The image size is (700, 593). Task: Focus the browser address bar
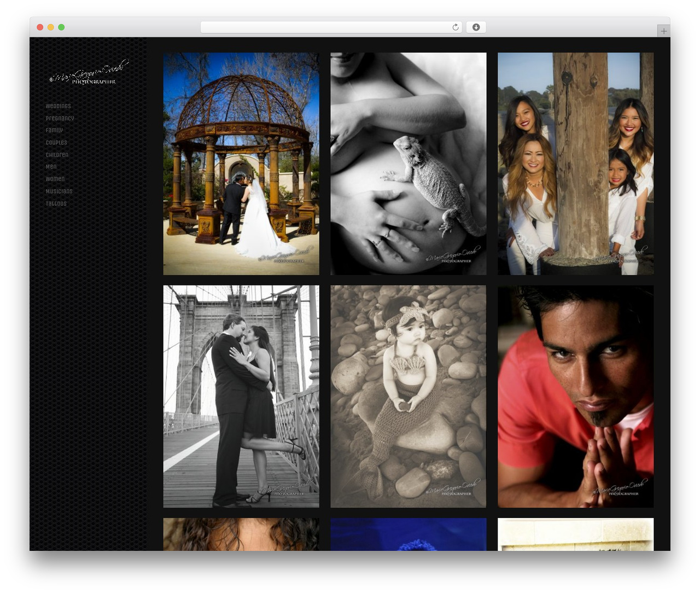(x=331, y=27)
